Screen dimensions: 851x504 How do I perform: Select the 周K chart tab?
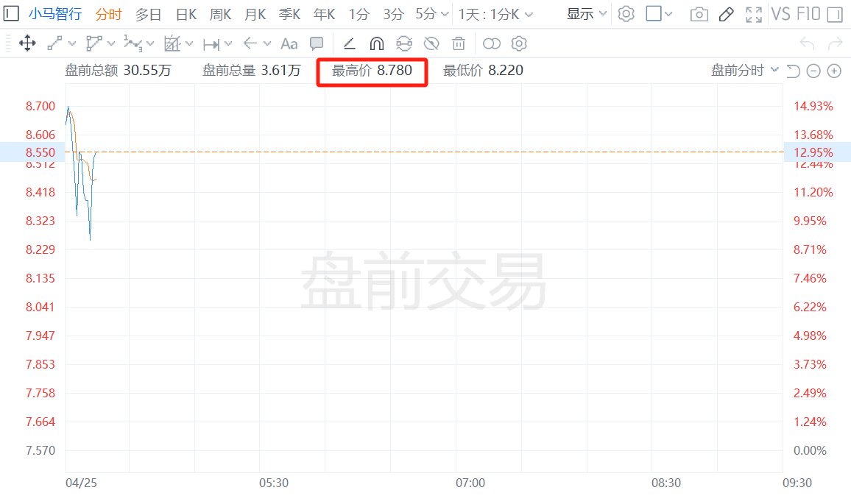coord(220,14)
